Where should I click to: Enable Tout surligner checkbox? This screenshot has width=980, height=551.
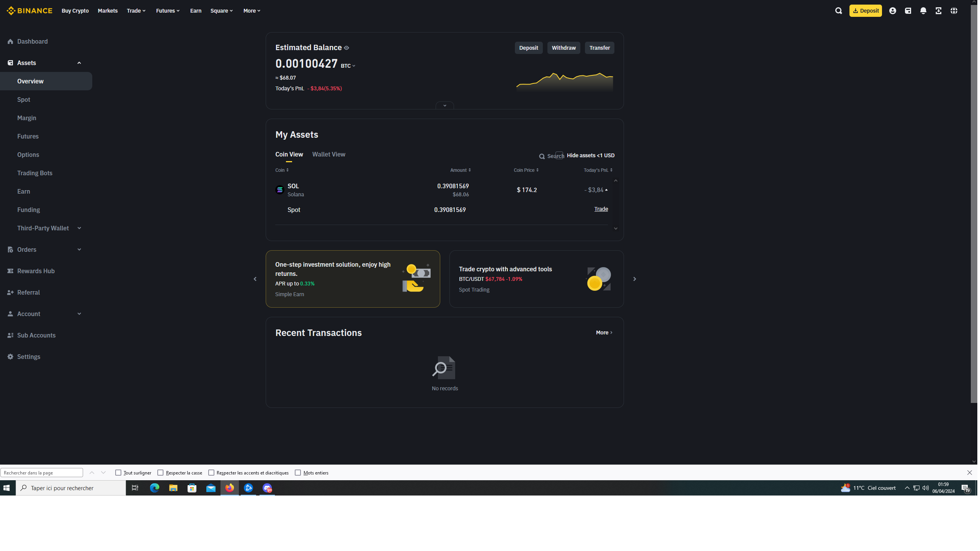pos(118,473)
